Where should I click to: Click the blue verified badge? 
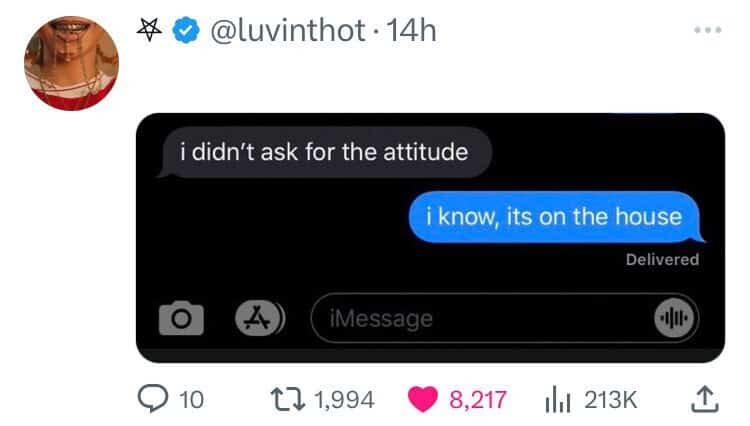(x=186, y=30)
